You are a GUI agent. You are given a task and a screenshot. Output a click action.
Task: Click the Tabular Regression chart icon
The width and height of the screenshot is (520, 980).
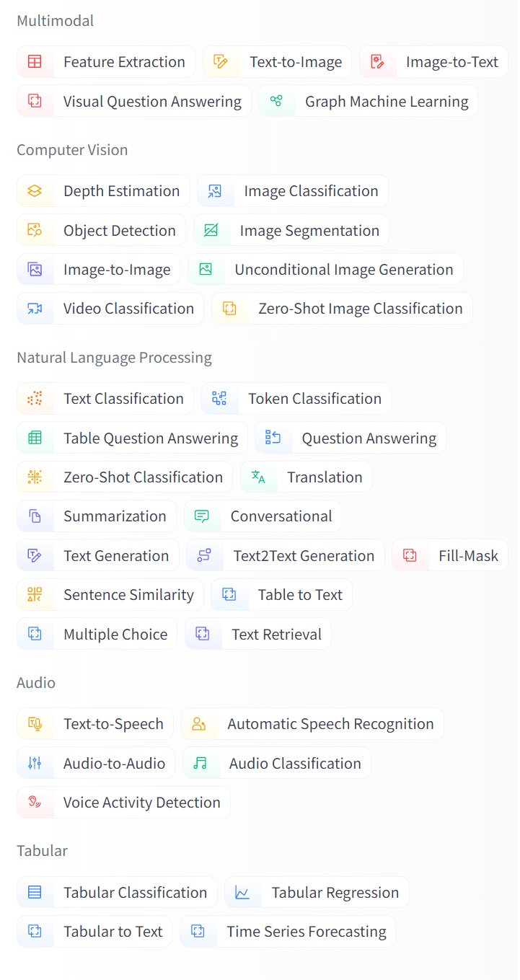coord(242,893)
